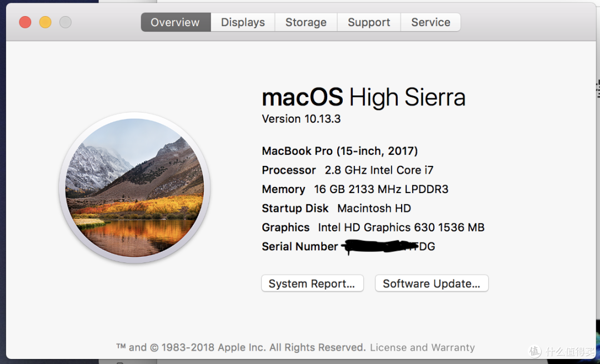Switch to the Displays tab
The image size is (600, 364).
click(x=243, y=22)
